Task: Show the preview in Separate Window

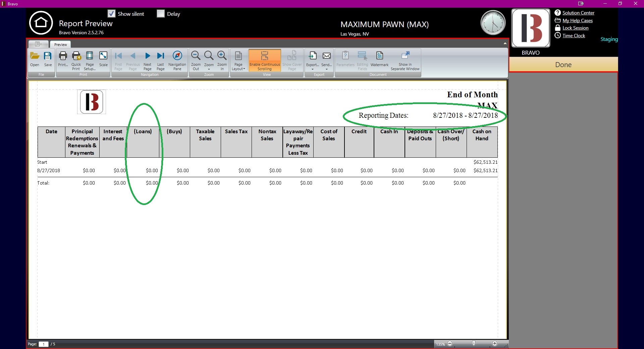Action: [x=405, y=61]
